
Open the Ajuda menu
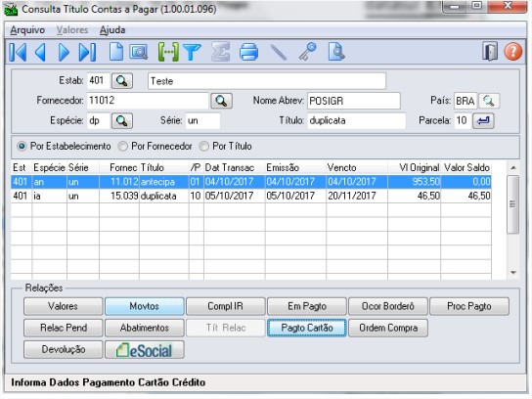pyautogui.click(x=112, y=30)
